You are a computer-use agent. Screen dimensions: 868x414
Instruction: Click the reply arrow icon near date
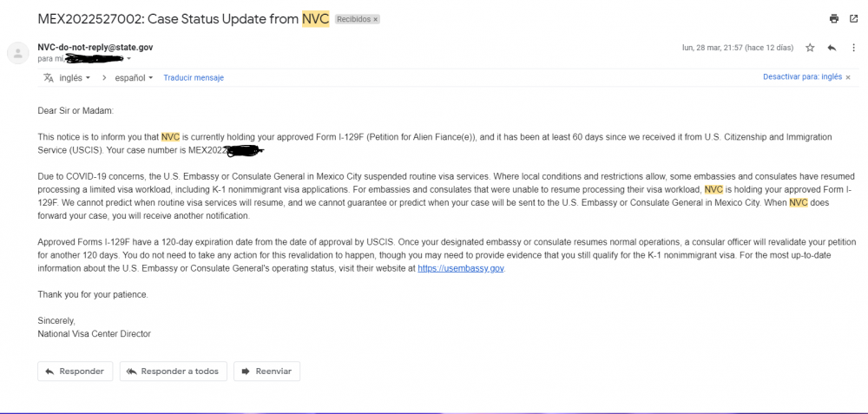tap(832, 48)
